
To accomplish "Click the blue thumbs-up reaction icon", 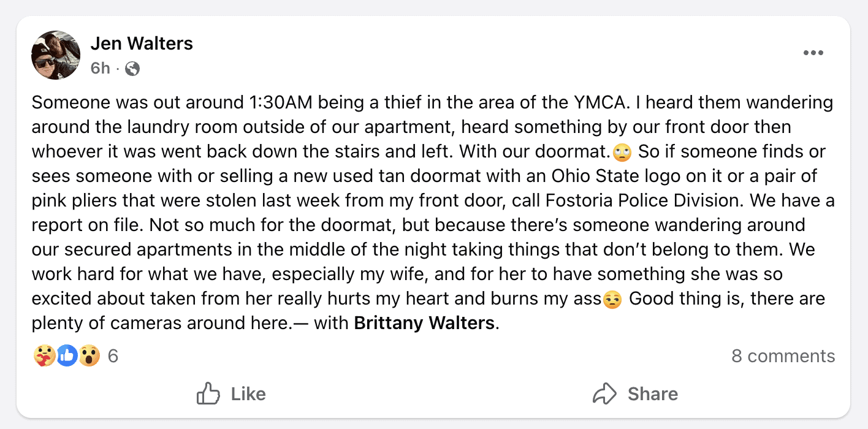I will (x=67, y=355).
